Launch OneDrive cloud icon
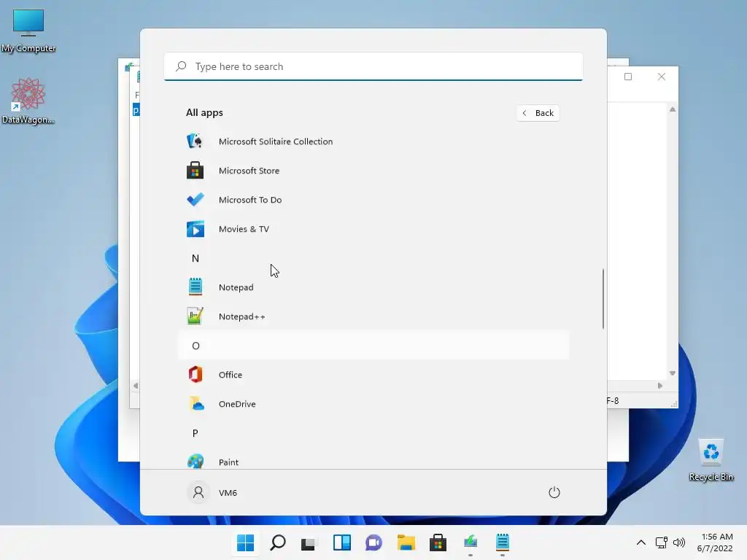The height and width of the screenshot is (560, 747). [x=195, y=404]
